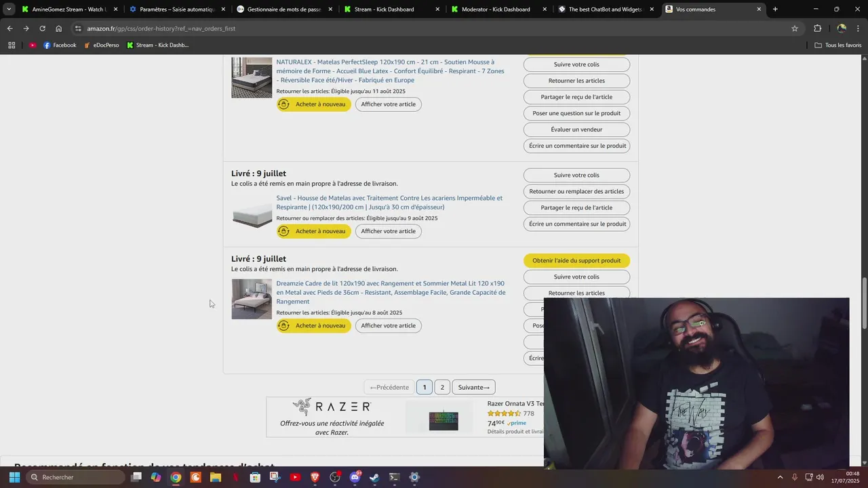Open Discord from the taskbar
This screenshot has height=488, width=868.
pos(355,477)
